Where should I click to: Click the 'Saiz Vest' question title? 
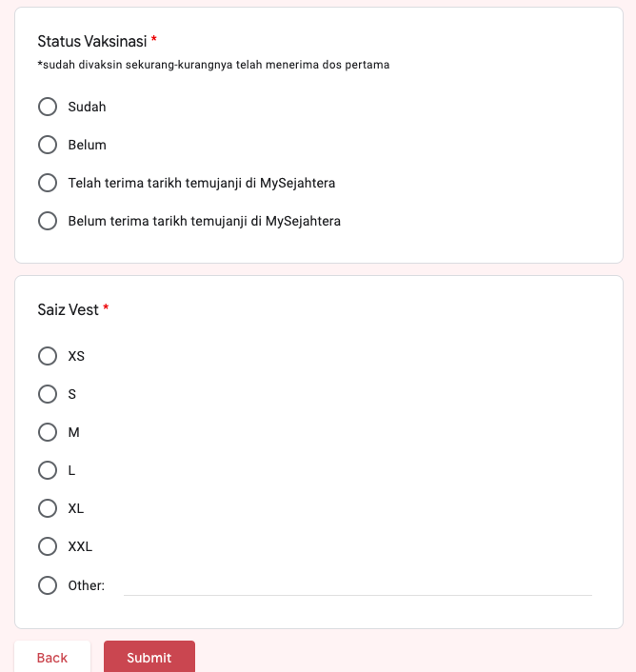coord(68,309)
